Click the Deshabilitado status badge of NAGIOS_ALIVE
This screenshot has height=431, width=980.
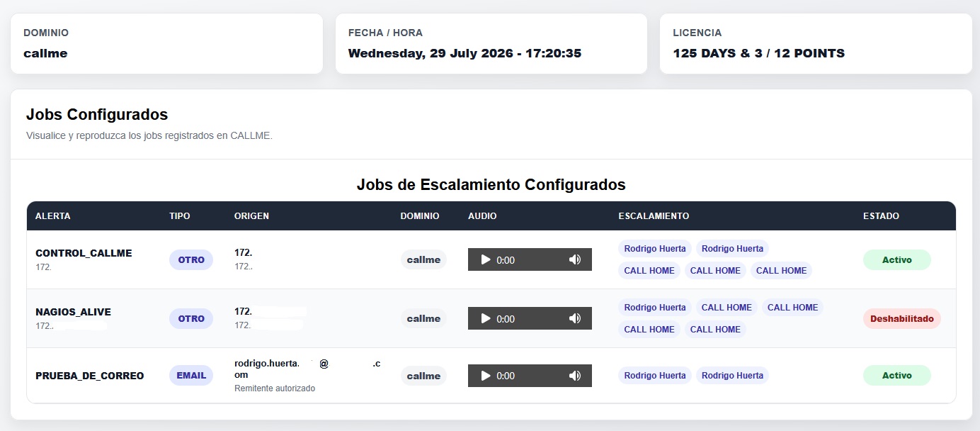(902, 319)
